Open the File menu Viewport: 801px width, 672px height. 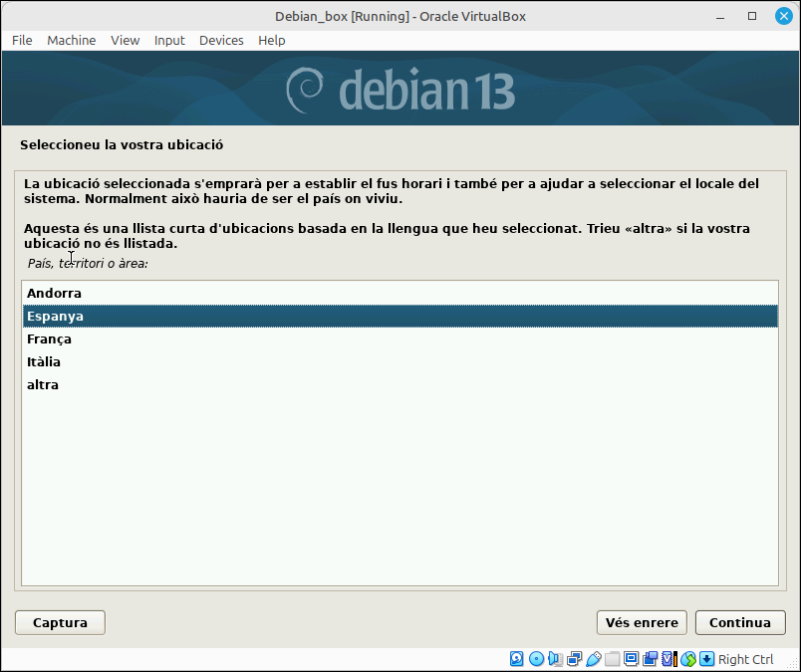[22, 41]
